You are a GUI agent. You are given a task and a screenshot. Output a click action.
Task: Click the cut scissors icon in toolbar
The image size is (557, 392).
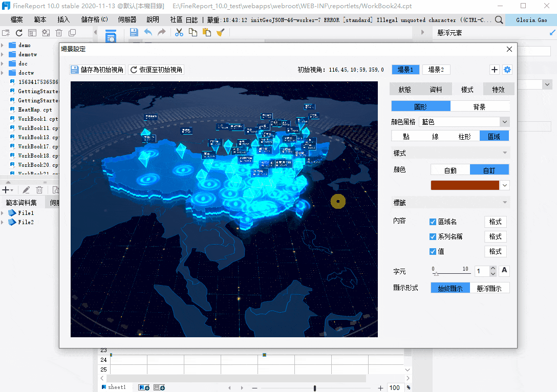[179, 32]
